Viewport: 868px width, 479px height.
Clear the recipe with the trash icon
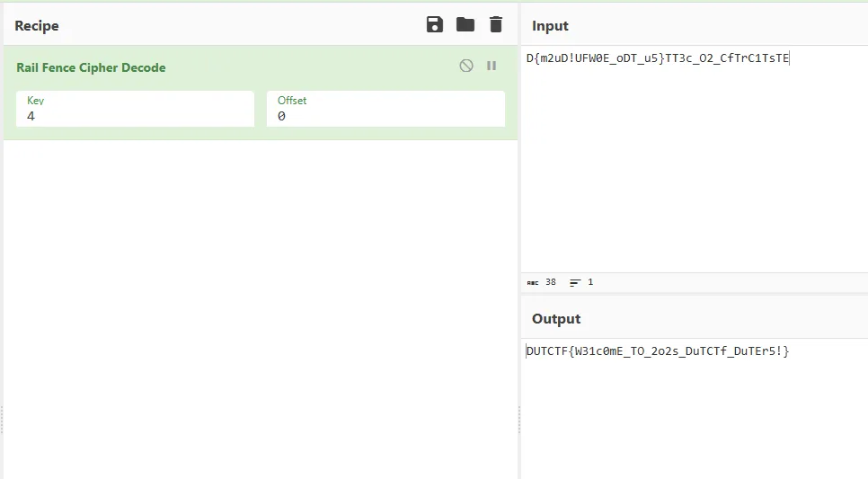point(495,25)
